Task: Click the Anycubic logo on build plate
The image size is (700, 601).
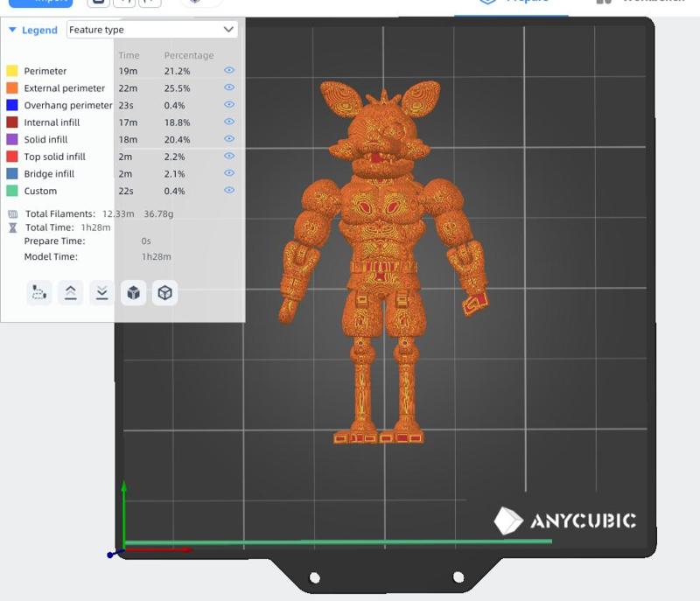Action: 564,521
